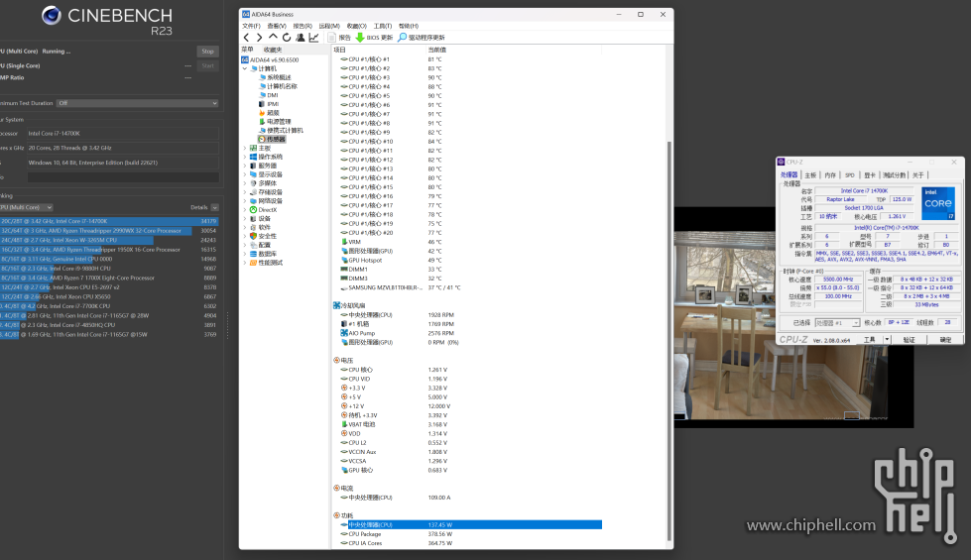Open CPU (Multi Core) ranking dropdown
The image size is (971, 560).
[26, 207]
